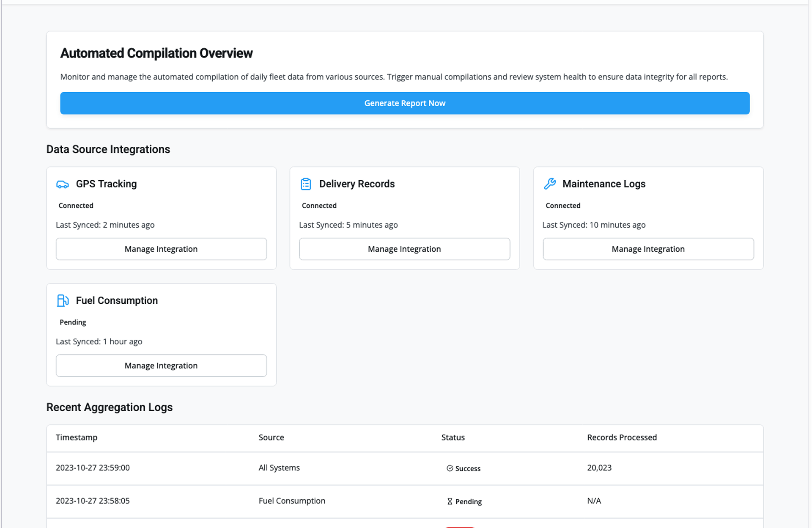Click the Connected badge on Maintenance Logs

click(562, 206)
